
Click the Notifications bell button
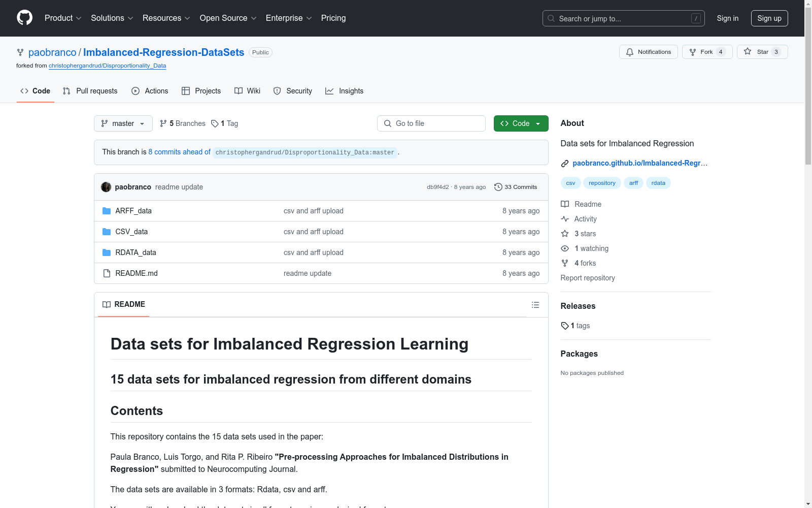pyautogui.click(x=648, y=52)
